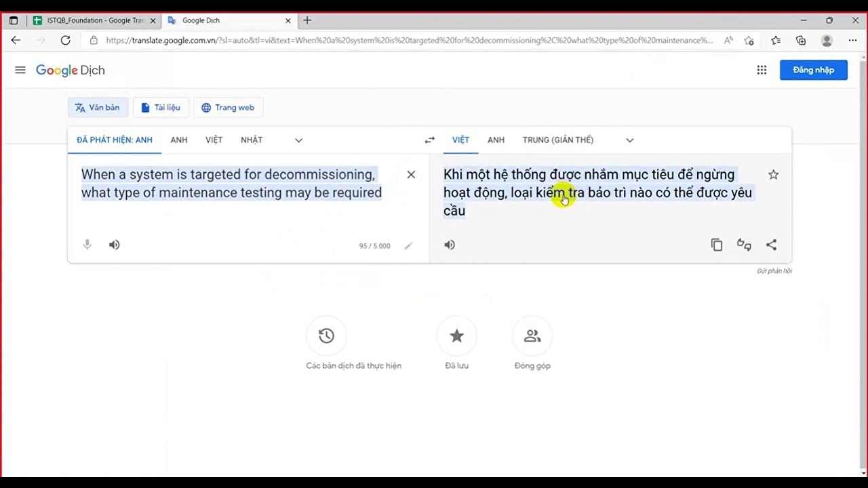Viewport: 868px width, 488px height.
Task: Click the Gửi phản hồi feedback link
Action: point(774,271)
